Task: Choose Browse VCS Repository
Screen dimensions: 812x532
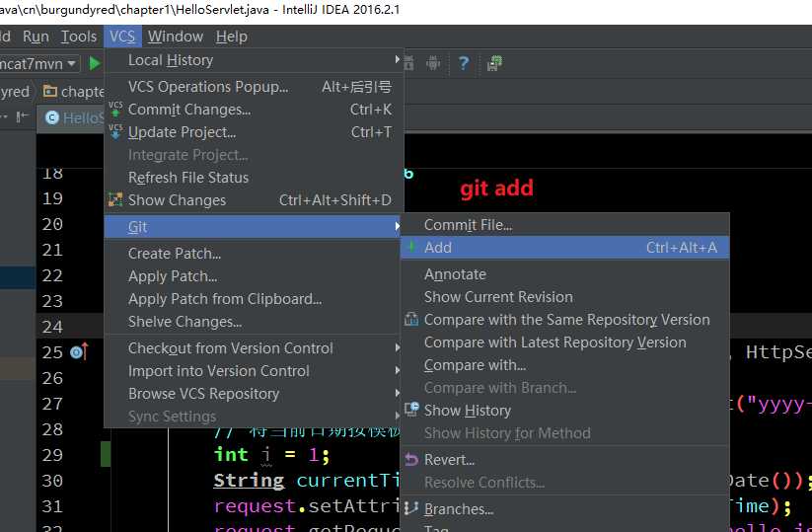Action: 254,394
